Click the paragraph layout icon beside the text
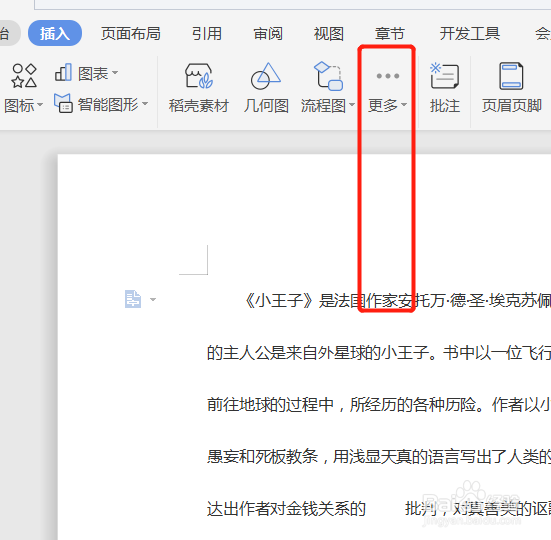Viewport: 551px width, 540px height. (133, 299)
